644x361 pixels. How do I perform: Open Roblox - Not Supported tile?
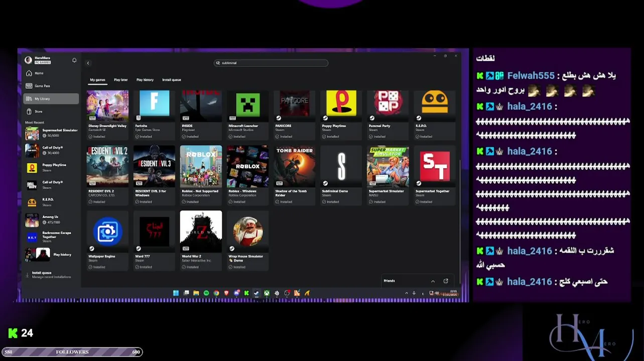pos(201,175)
